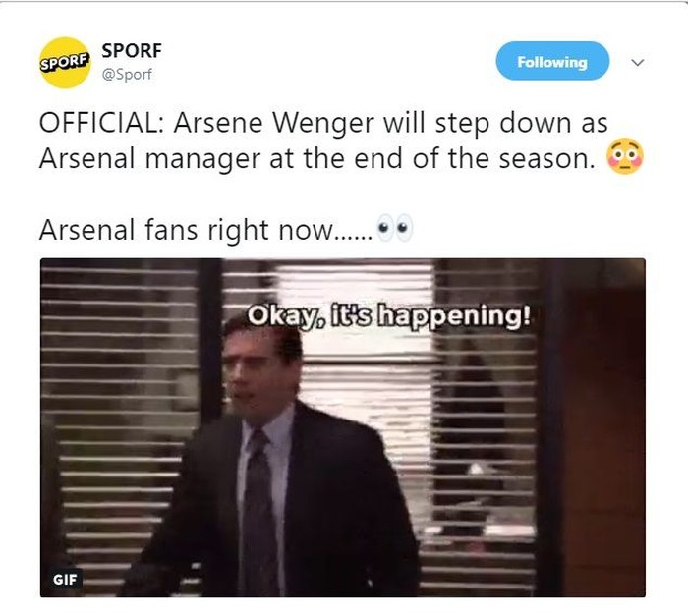The image size is (688, 616).
Task: Click the @Sporf handle
Action: tap(128, 74)
